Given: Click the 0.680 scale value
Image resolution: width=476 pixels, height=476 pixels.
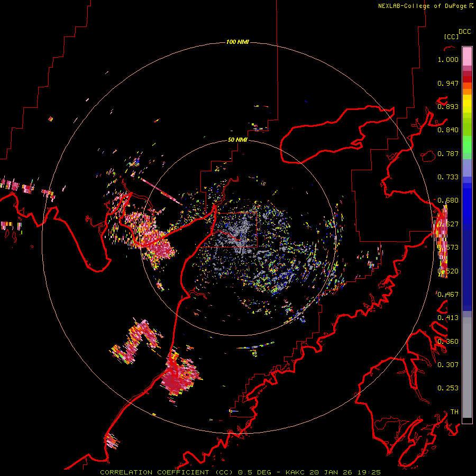Looking at the screenshot, I should point(448,200).
